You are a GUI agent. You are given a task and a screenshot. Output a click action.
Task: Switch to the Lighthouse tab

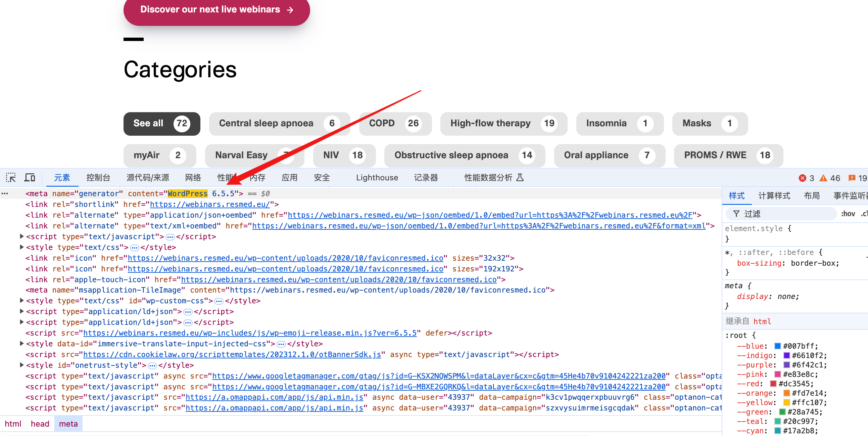377,178
